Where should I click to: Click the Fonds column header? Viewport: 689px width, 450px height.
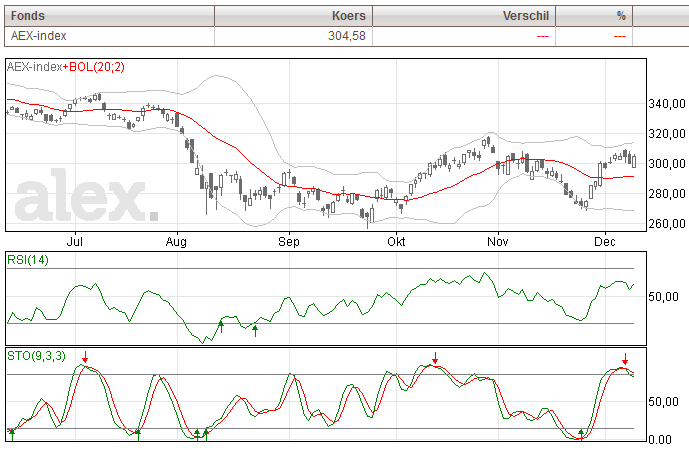click(x=109, y=16)
